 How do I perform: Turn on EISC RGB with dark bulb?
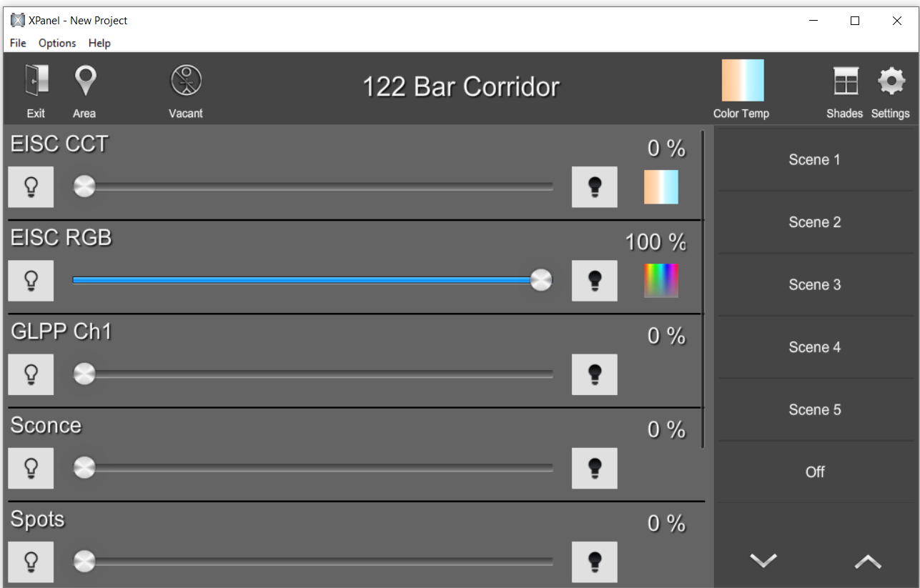[x=594, y=281]
